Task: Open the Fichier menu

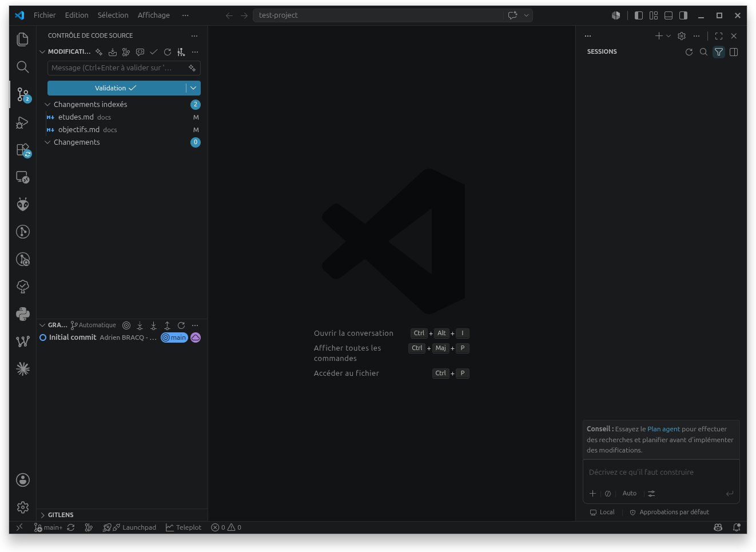Action: pyautogui.click(x=45, y=15)
